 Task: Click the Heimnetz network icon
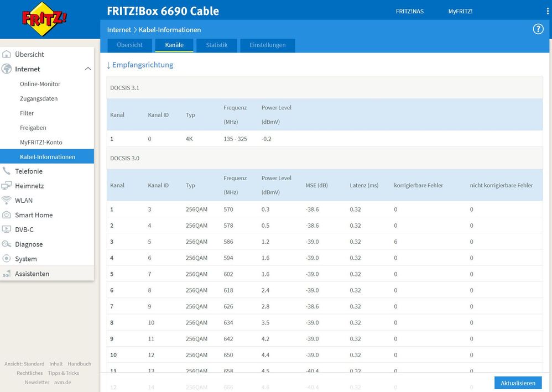click(x=7, y=186)
